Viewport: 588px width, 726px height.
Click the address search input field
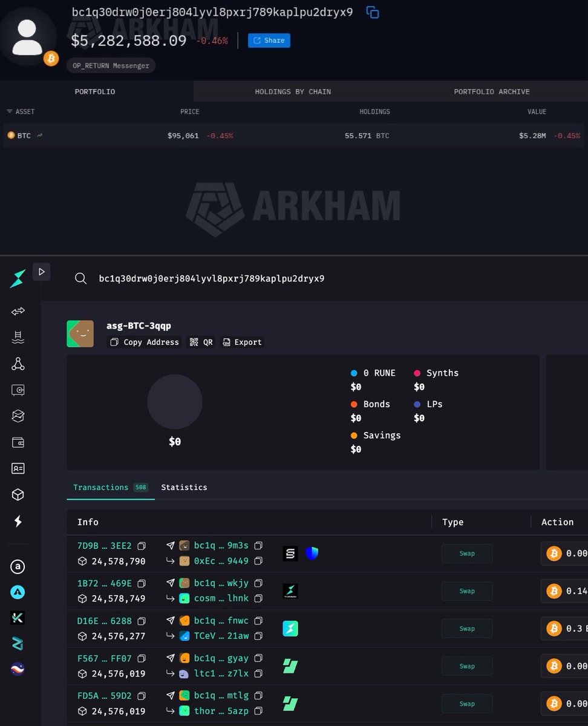212,278
